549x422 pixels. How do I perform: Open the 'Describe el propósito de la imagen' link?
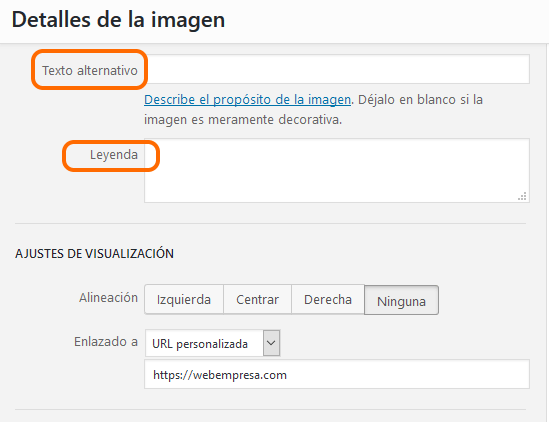247,100
